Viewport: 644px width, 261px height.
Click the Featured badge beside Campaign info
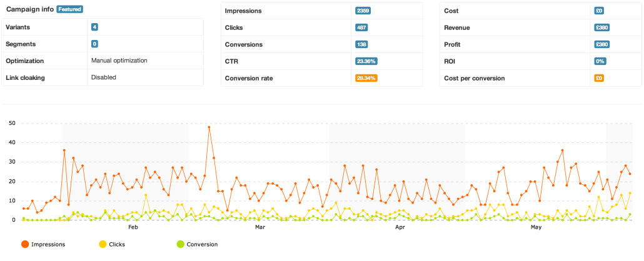click(x=69, y=10)
